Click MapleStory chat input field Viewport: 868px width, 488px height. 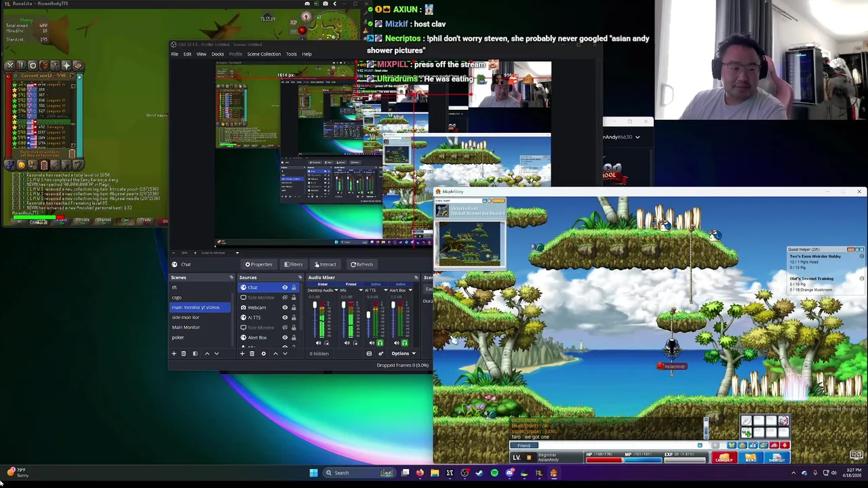[618, 445]
